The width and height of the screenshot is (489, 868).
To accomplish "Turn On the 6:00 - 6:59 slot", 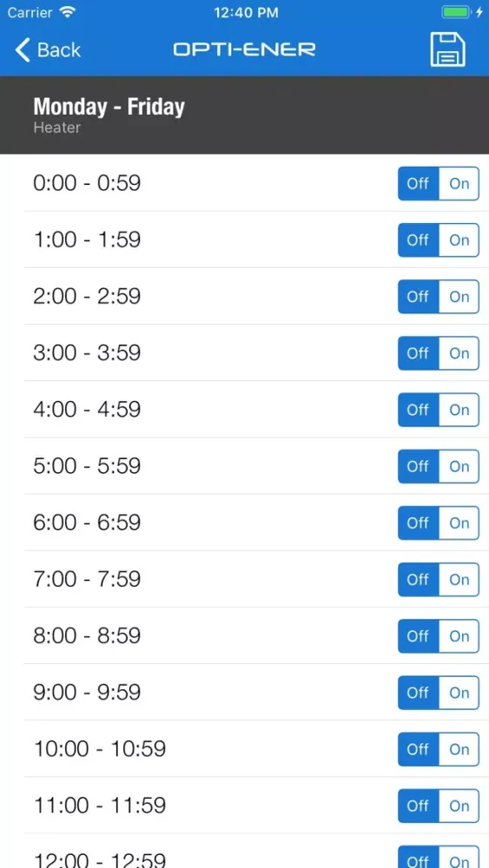I will coord(459,523).
